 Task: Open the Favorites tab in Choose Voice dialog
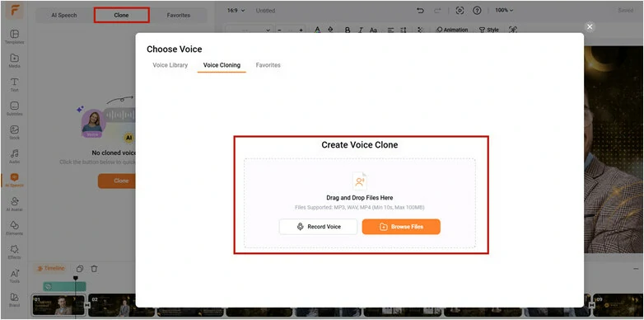coord(268,65)
